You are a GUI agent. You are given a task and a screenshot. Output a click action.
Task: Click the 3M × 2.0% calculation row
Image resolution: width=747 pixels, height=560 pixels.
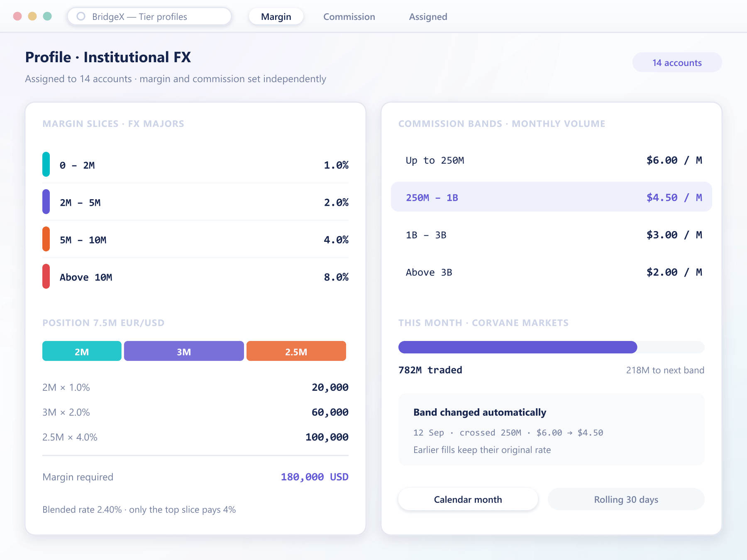(x=195, y=412)
